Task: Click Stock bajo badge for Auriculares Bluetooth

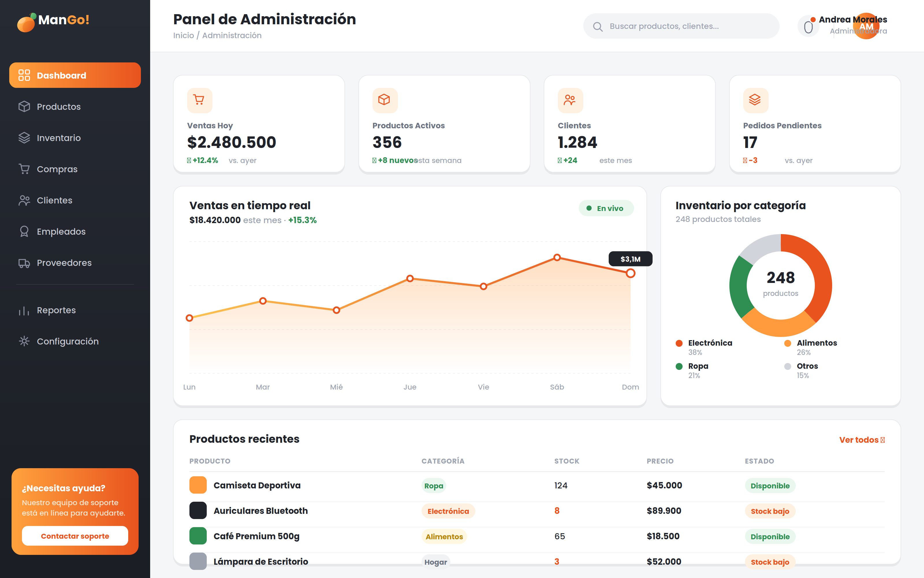Action: pos(770,512)
